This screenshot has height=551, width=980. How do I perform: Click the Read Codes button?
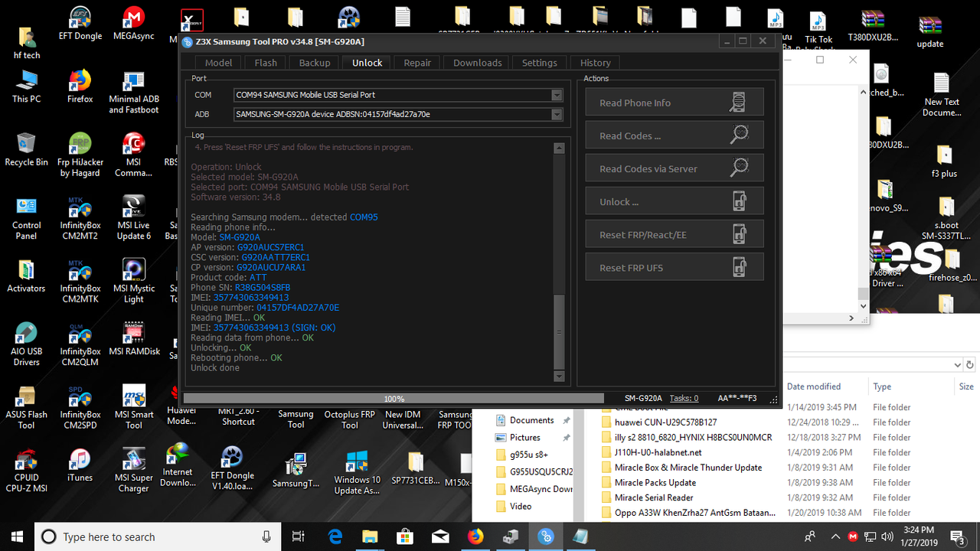[x=675, y=135]
